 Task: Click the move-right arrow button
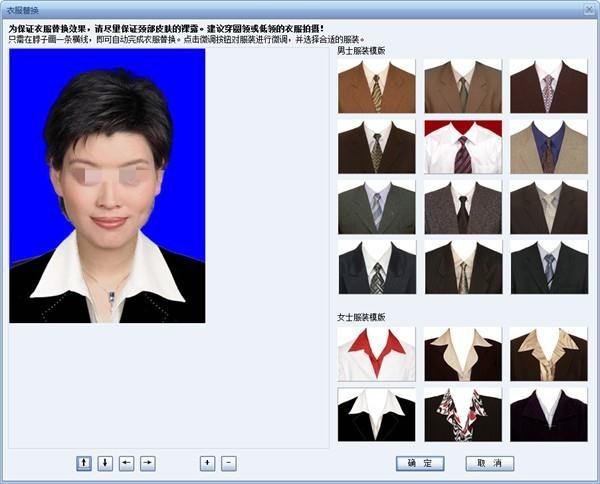(x=148, y=463)
